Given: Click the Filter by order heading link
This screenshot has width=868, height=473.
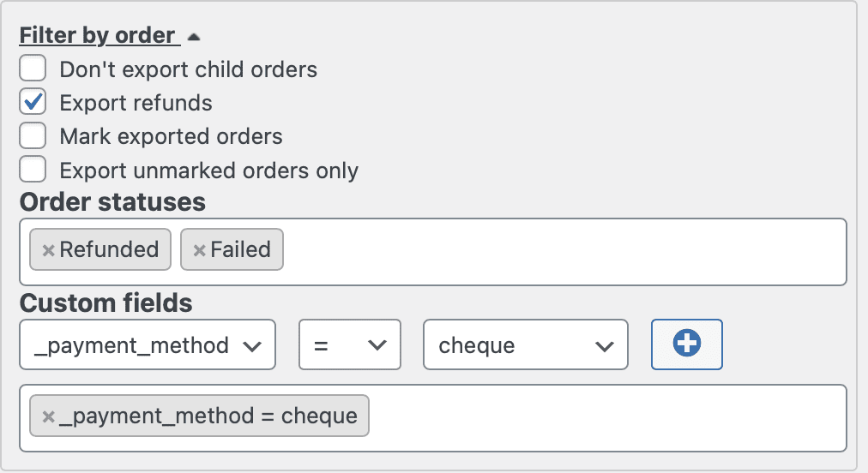Looking at the screenshot, I should click(x=97, y=36).
